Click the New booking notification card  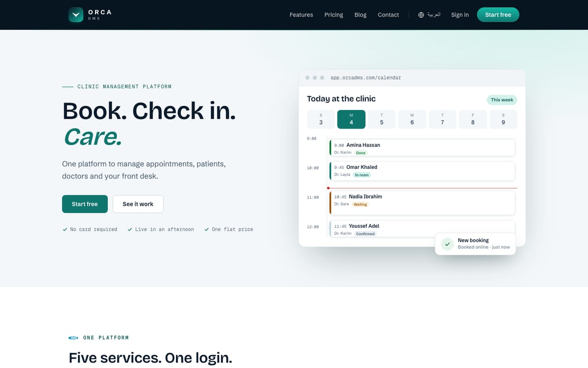pos(475,244)
